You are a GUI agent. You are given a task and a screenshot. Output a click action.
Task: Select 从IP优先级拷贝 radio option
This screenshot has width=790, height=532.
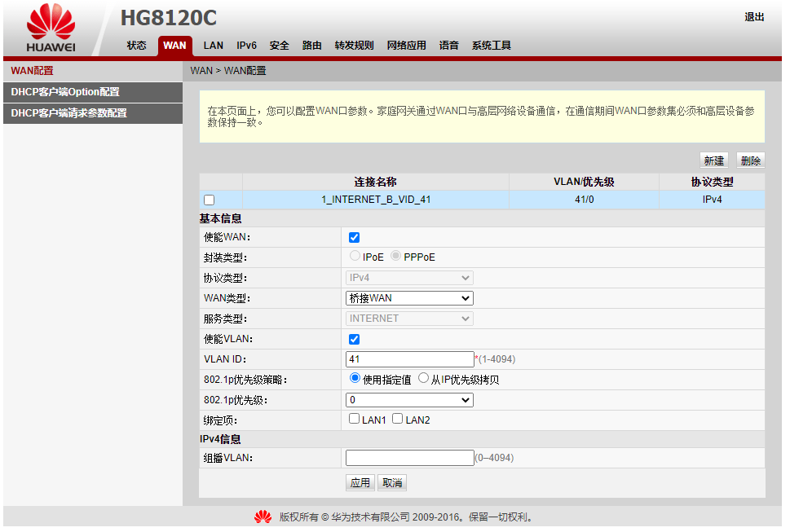click(423, 378)
